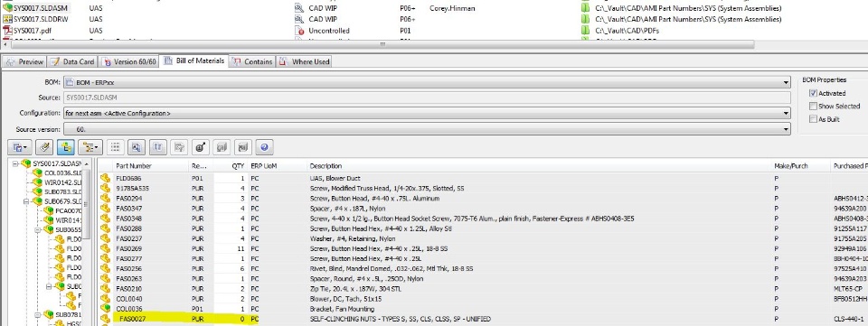Click green assembly icon on COL0036 row
Viewport: 868px width, 326px height.
[x=105, y=309]
